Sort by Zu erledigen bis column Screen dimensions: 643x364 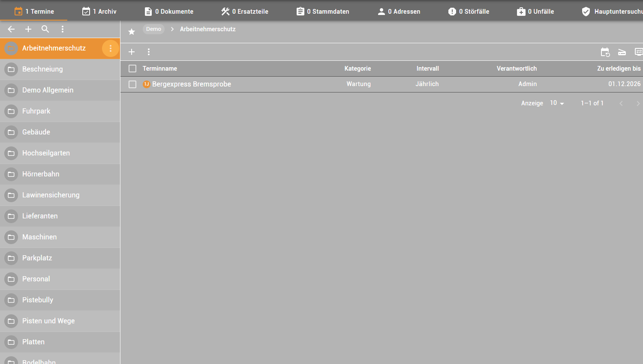pyautogui.click(x=619, y=69)
